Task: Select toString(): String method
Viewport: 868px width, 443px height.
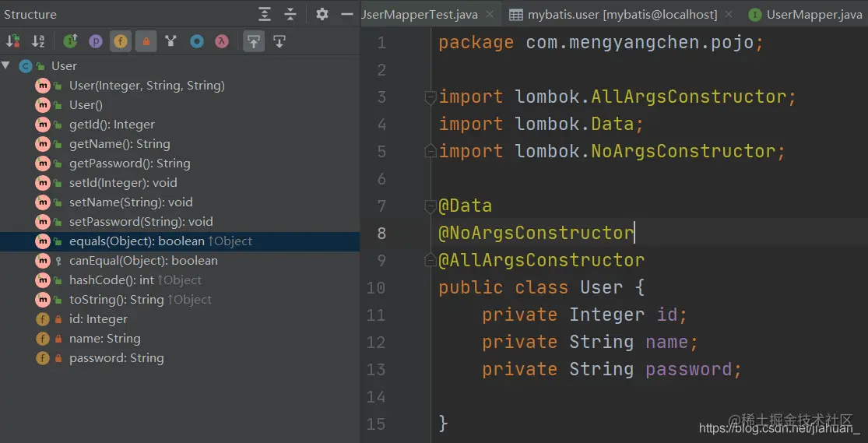Action: coord(180,299)
